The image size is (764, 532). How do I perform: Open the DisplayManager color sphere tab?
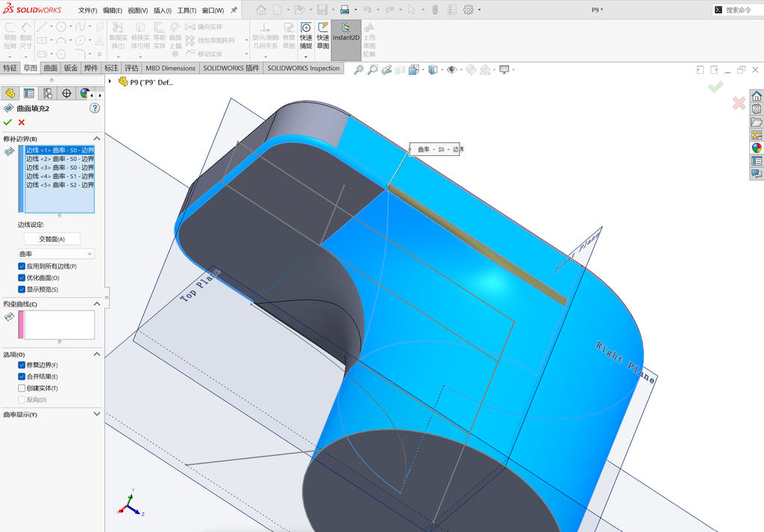(84, 93)
